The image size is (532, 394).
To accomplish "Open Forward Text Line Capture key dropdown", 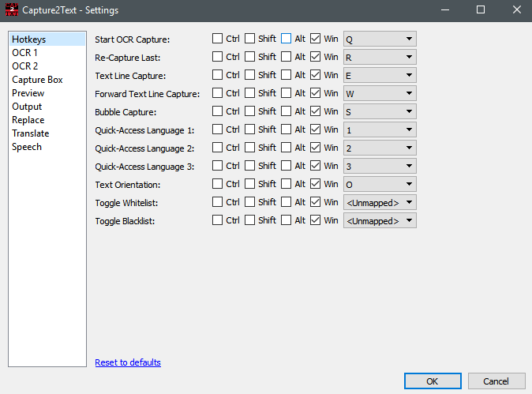I will tap(380, 93).
